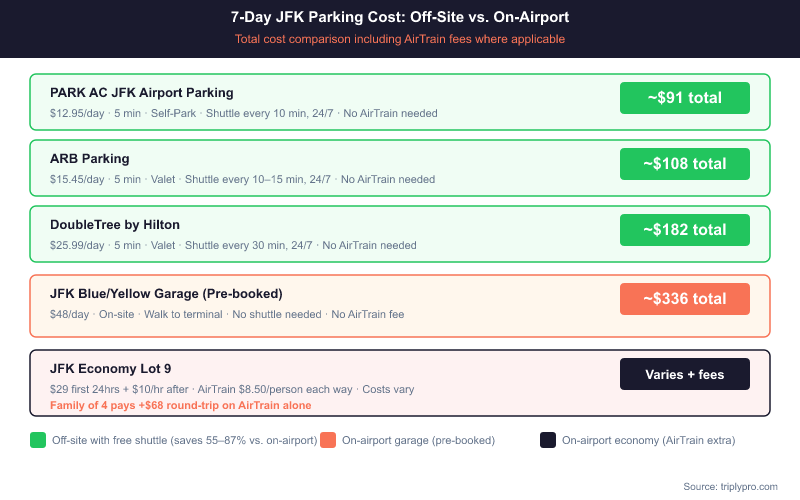Click the dark on-airport economy legend swatch
The image size is (800, 500).
547,440
